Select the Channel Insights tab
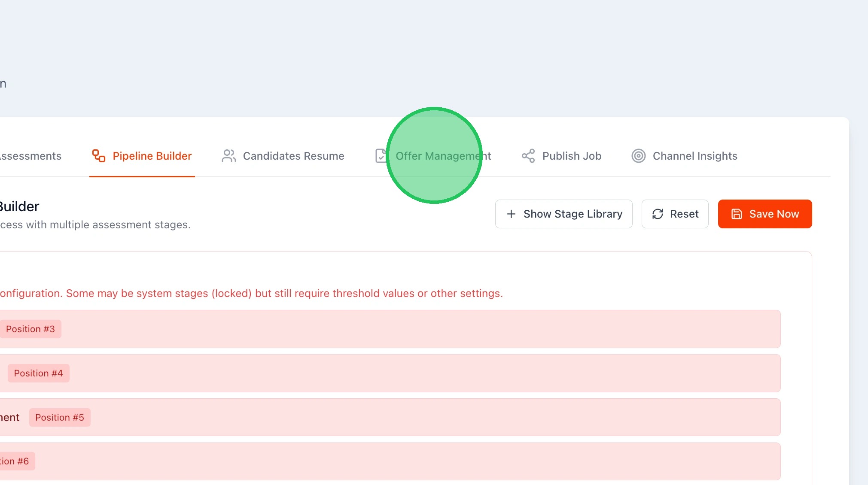 tap(694, 156)
